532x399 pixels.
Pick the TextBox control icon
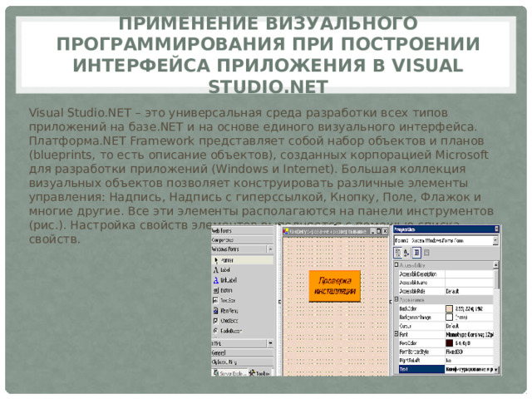[215, 300]
